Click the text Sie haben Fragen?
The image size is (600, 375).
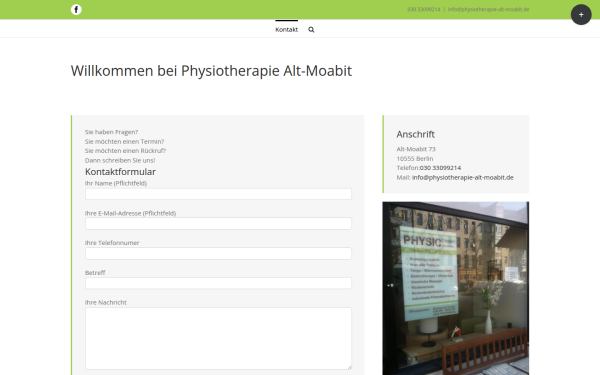(111, 132)
